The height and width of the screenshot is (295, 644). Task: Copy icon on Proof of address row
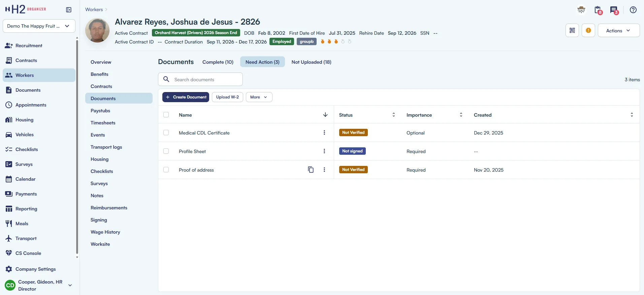[311, 170]
